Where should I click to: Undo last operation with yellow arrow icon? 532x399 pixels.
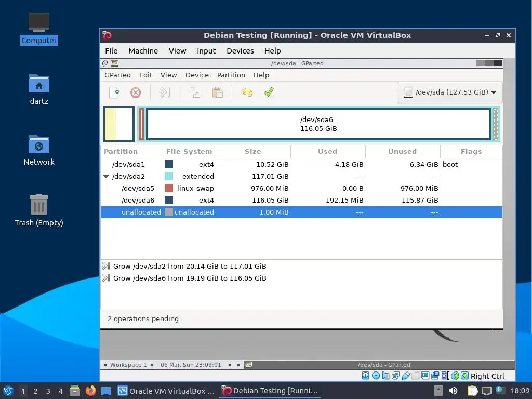[247, 92]
